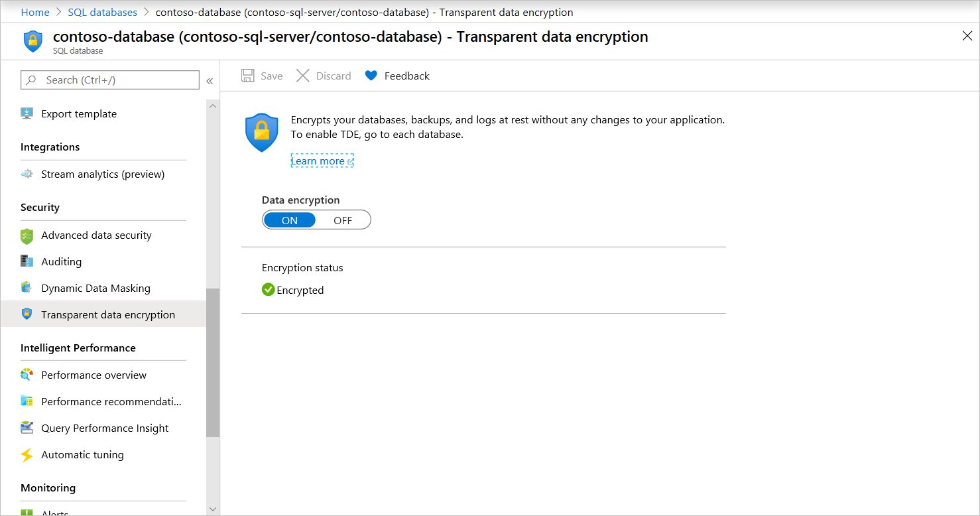Click the scroll-up arrow in the sidebar
Screen dimensions: 980x516
click(212, 105)
